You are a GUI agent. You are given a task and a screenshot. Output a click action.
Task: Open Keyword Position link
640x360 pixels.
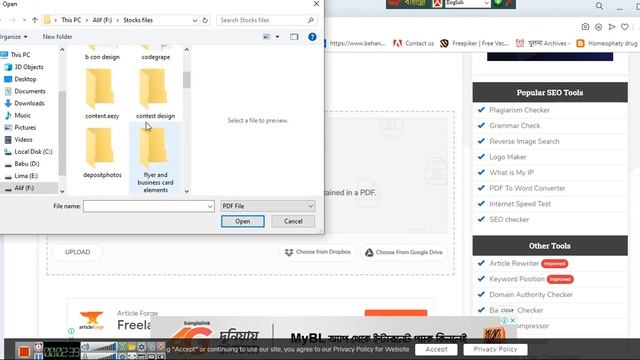pyautogui.click(x=517, y=279)
